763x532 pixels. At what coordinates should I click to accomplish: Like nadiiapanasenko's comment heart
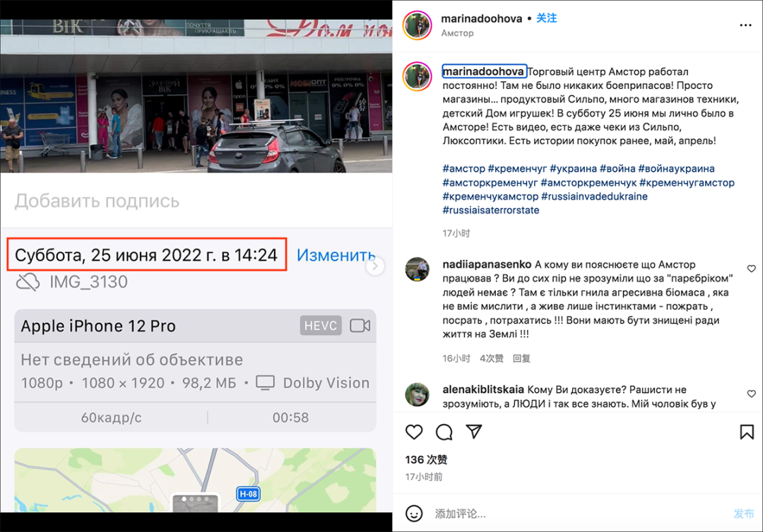[x=751, y=268]
